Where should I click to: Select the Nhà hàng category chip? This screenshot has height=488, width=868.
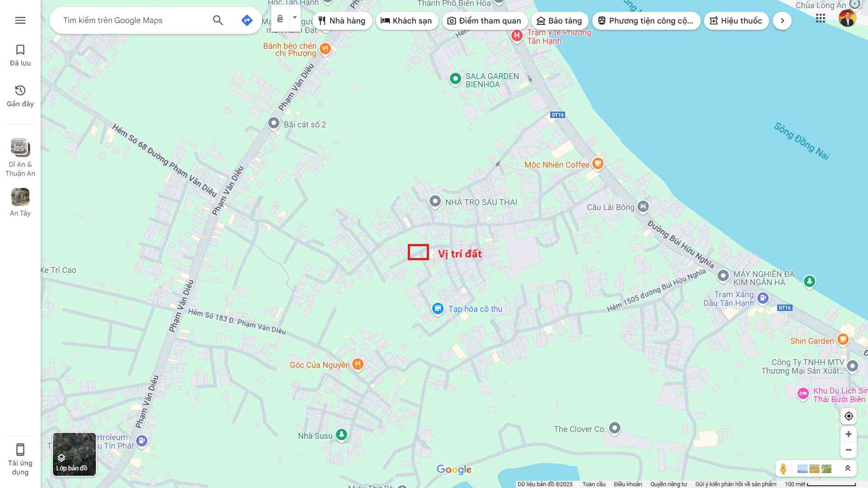tap(342, 21)
